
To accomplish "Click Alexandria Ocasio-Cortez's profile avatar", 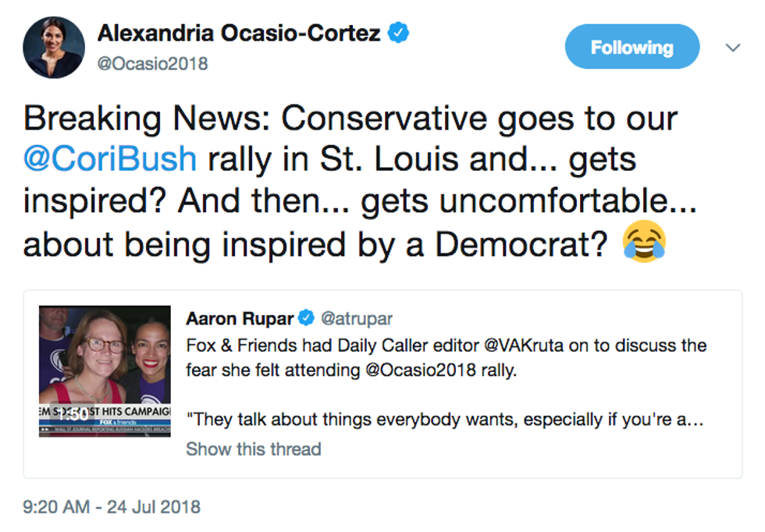I will tap(54, 47).
